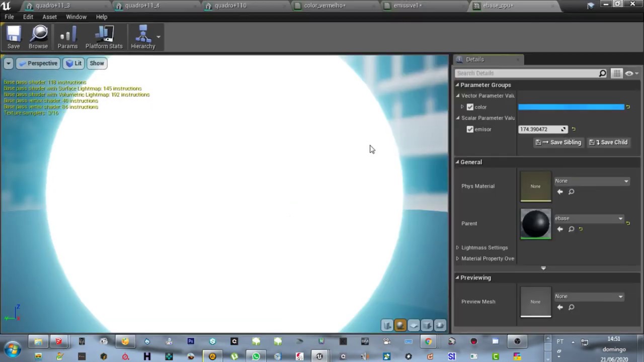Click the Details property matrix grid icon
Screen dimensions: 644x362
tap(617, 73)
